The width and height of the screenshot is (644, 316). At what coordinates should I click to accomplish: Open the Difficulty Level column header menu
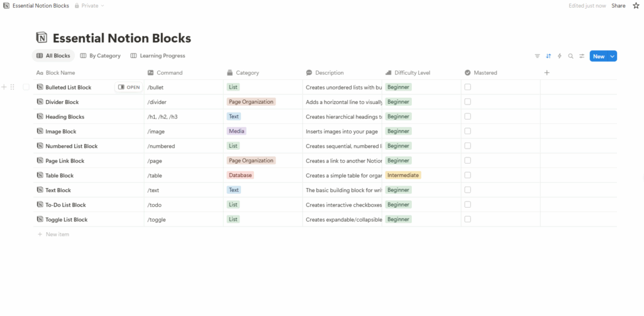(x=422, y=73)
